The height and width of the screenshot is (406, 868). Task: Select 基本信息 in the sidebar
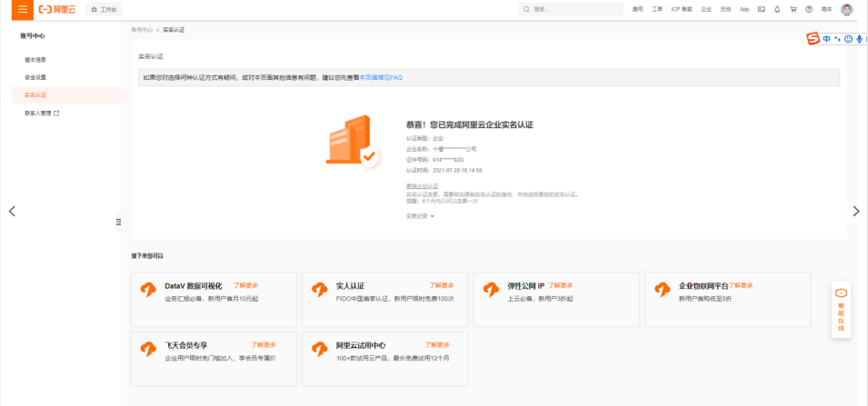(36, 59)
